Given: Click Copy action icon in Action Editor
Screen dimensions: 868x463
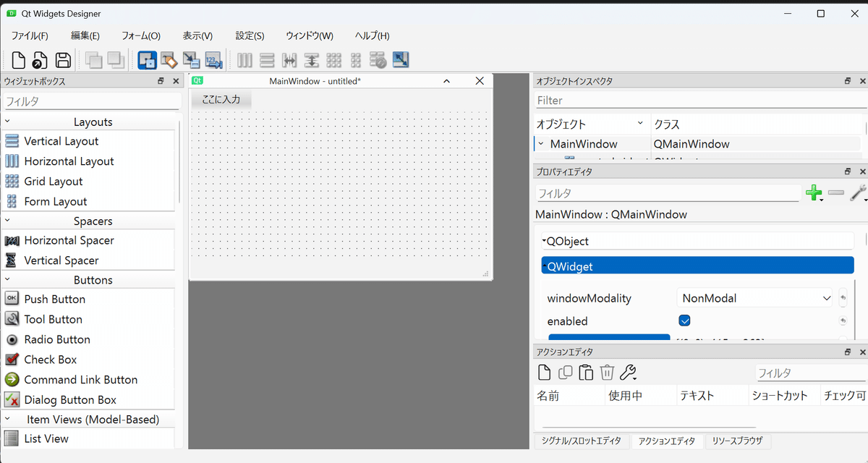Looking at the screenshot, I should [x=565, y=373].
